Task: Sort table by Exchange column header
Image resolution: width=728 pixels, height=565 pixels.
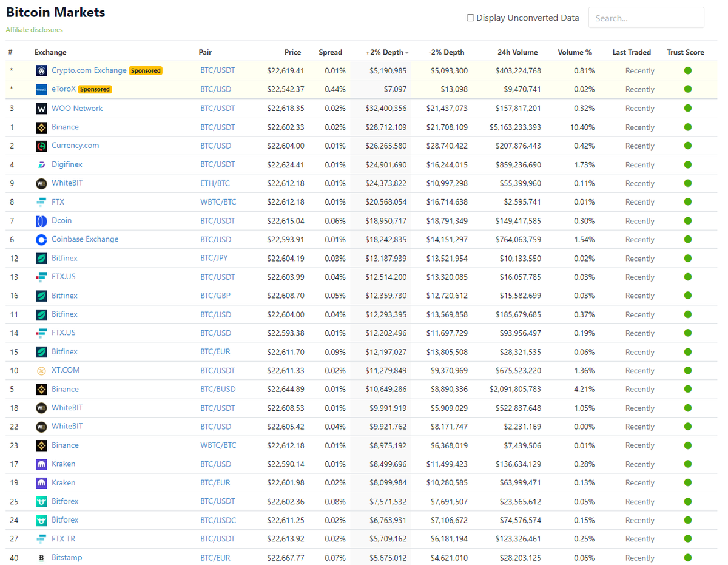Action: click(50, 52)
